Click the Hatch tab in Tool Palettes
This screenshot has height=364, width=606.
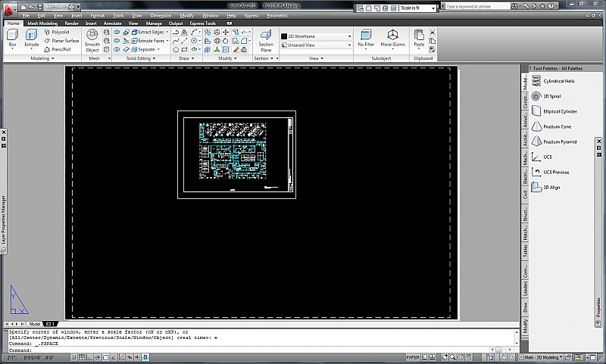click(525, 233)
